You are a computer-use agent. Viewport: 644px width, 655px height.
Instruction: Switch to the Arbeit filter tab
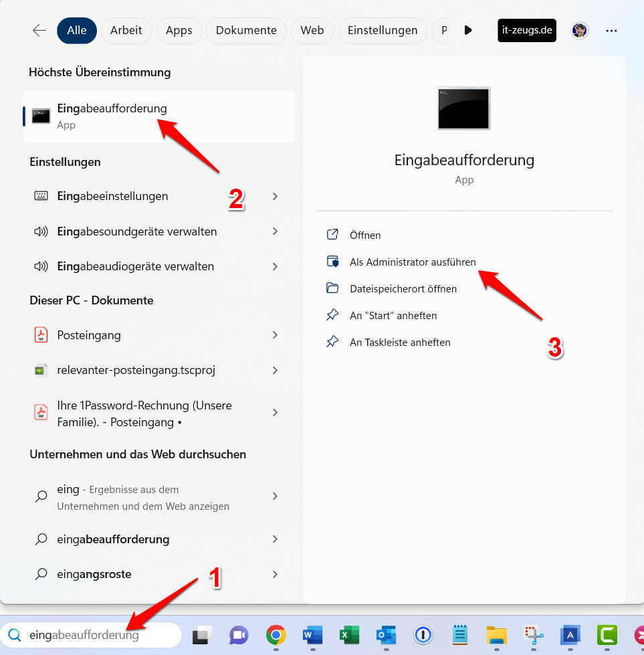(126, 31)
